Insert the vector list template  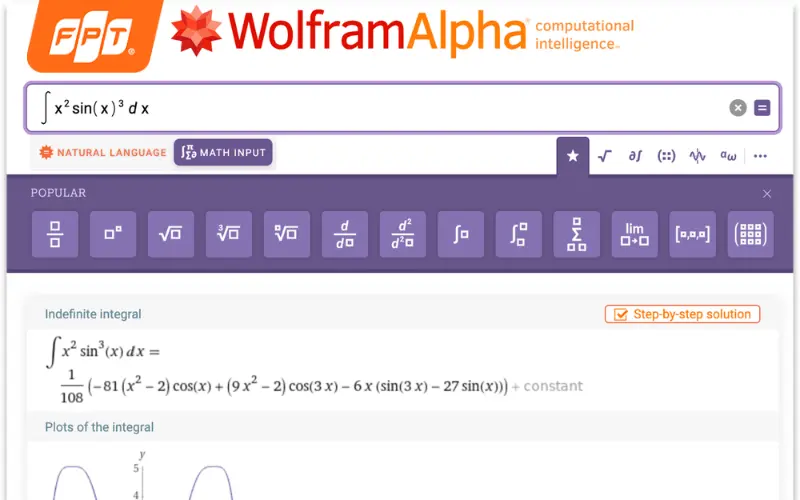(x=692, y=234)
